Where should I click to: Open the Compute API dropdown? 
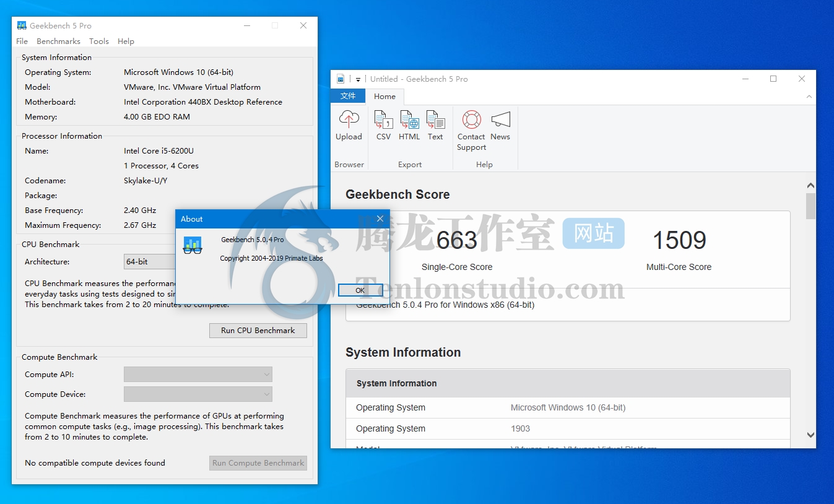click(198, 374)
